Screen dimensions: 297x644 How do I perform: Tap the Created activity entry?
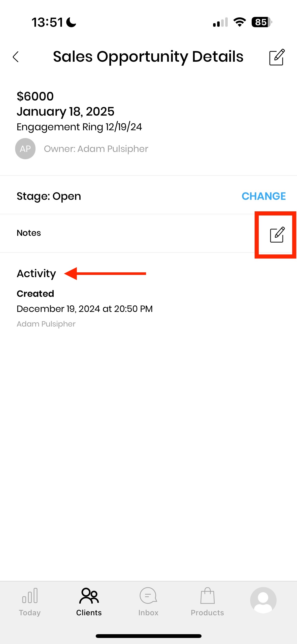(x=35, y=294)
